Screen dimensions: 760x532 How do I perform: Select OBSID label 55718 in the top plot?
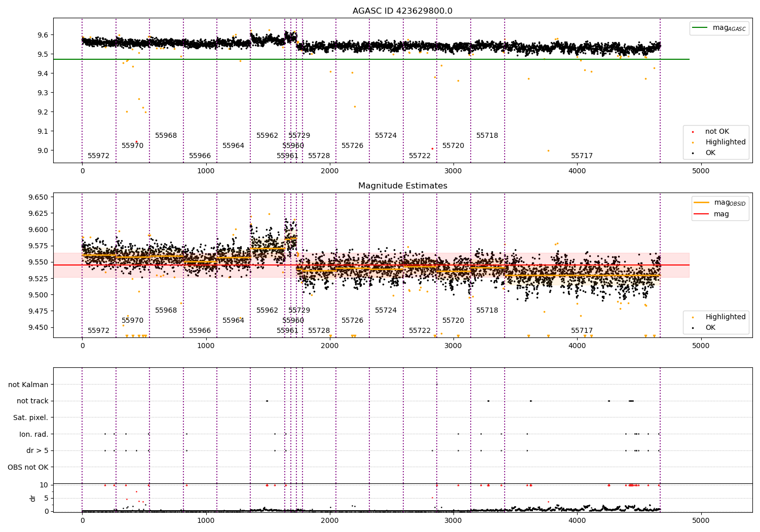pyautogui.click(x=487, y=136)
